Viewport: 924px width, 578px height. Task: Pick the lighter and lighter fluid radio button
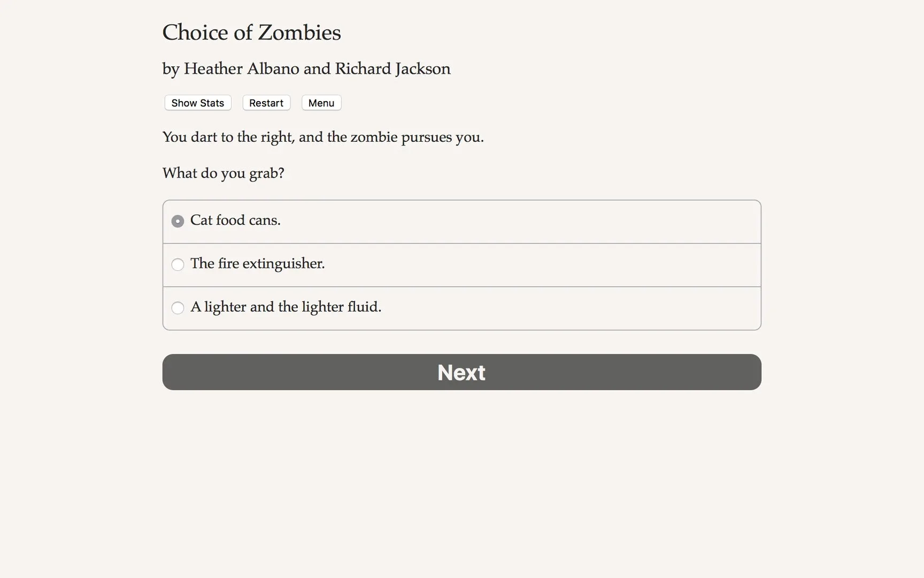pos(178,308)
